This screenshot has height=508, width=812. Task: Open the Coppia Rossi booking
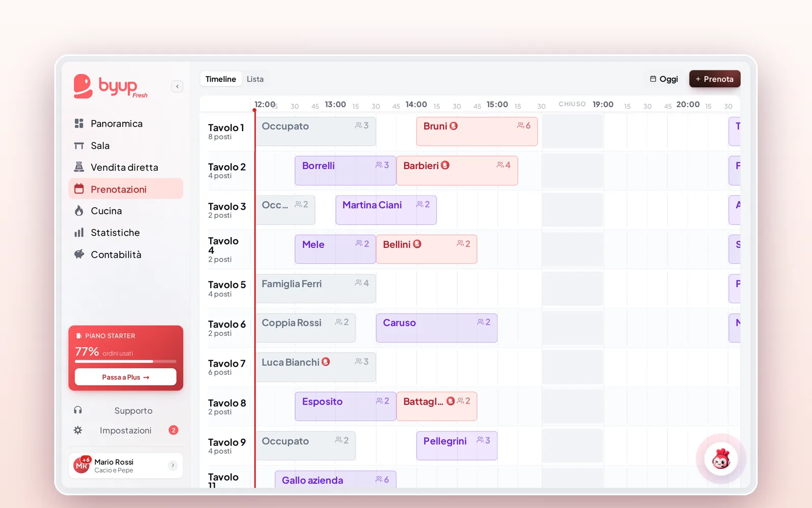(x=306, y=328)
